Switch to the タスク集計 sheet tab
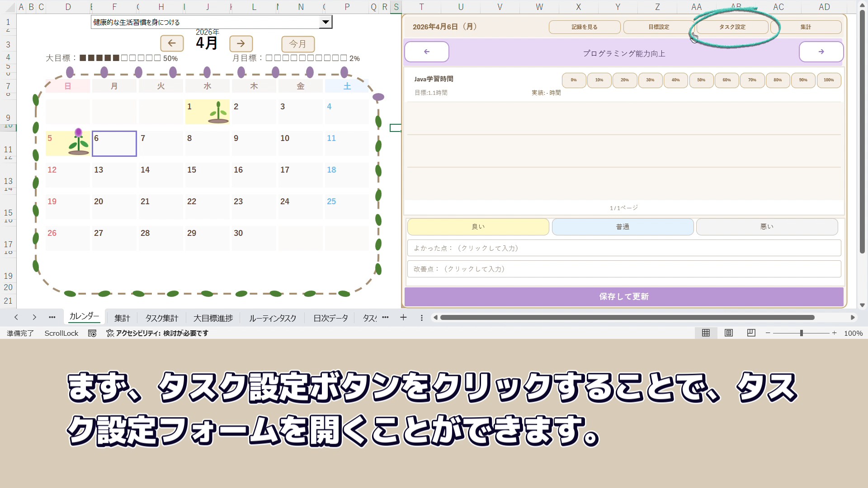 point(161,318)
